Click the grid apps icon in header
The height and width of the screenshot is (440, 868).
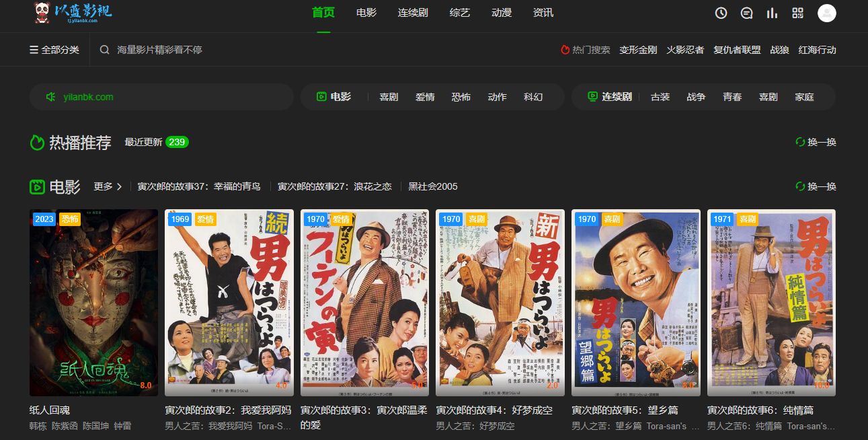pyautogui.click(x=797, y=13)
